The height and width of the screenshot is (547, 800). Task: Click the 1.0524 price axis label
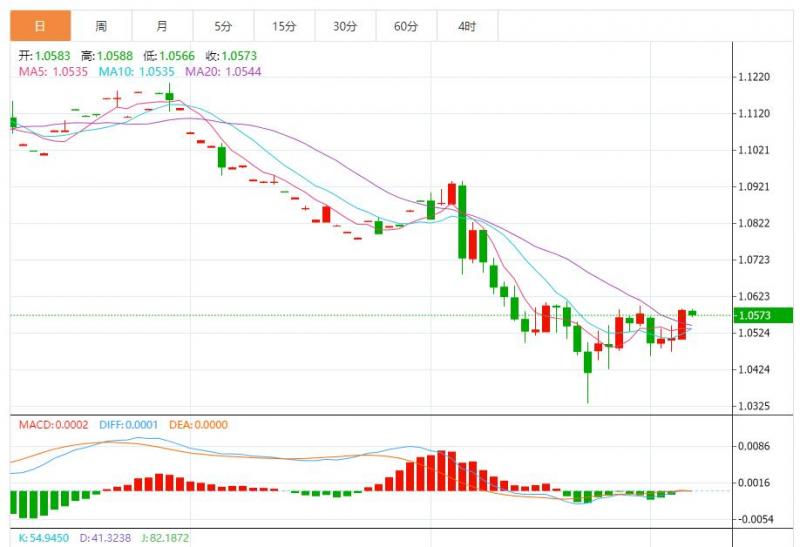pyautogui.click(x=755, y=333)
